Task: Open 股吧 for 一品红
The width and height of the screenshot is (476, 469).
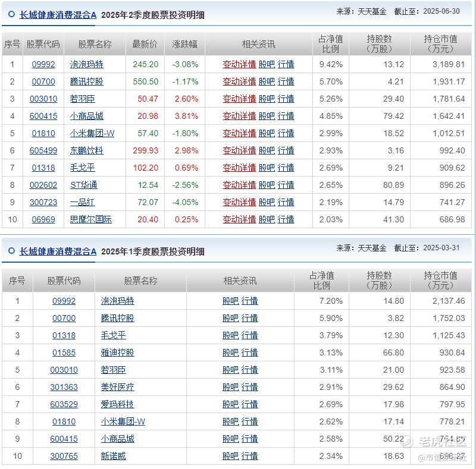Action: point(267,202)
